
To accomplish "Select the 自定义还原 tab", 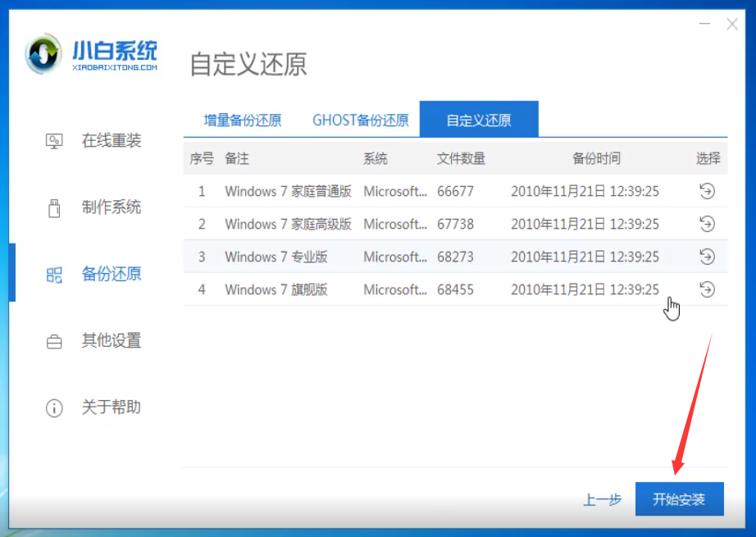I will pos(482,120).
